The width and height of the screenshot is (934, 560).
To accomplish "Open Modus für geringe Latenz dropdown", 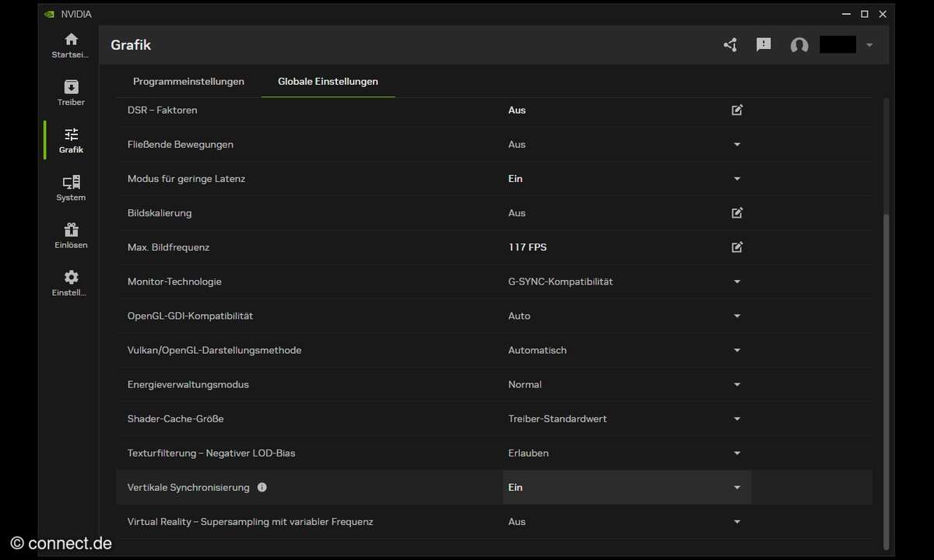I will (737, 179).
